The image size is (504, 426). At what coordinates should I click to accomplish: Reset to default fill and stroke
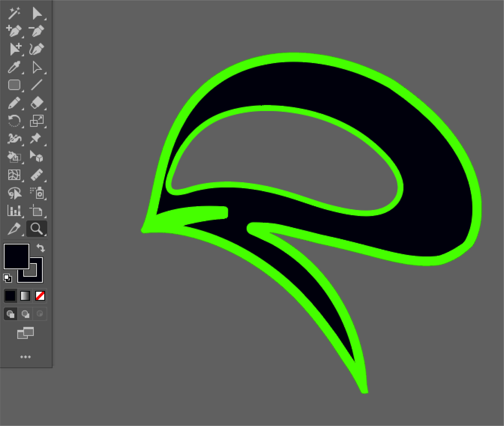point(7,278)
